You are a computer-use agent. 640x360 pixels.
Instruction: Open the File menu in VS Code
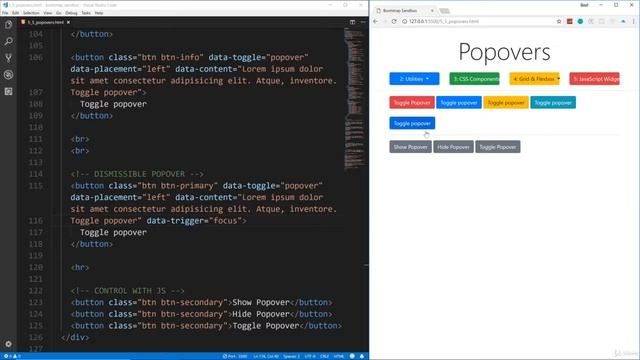5,13
